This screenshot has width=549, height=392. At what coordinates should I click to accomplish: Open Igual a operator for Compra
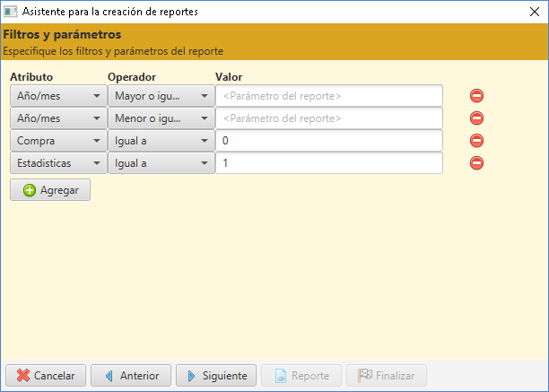[x=161, y=141]
